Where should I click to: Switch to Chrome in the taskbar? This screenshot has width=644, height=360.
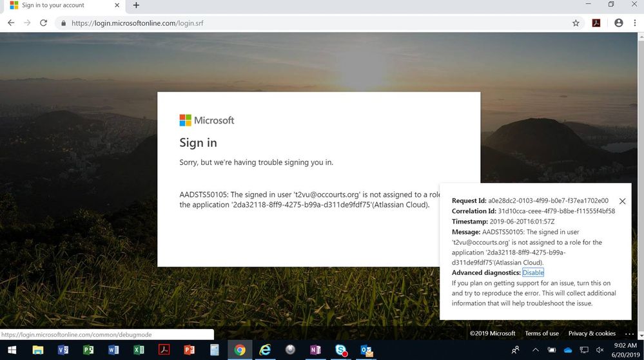click(240, 350)
